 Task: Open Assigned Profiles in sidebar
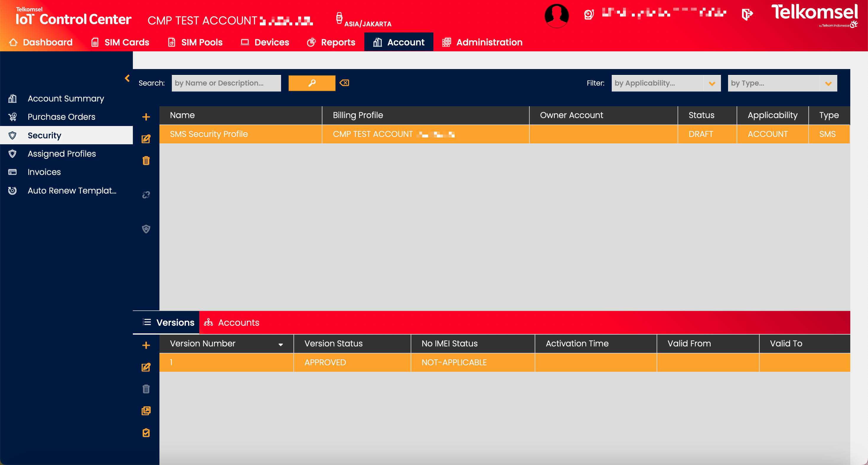coord(62,153)
